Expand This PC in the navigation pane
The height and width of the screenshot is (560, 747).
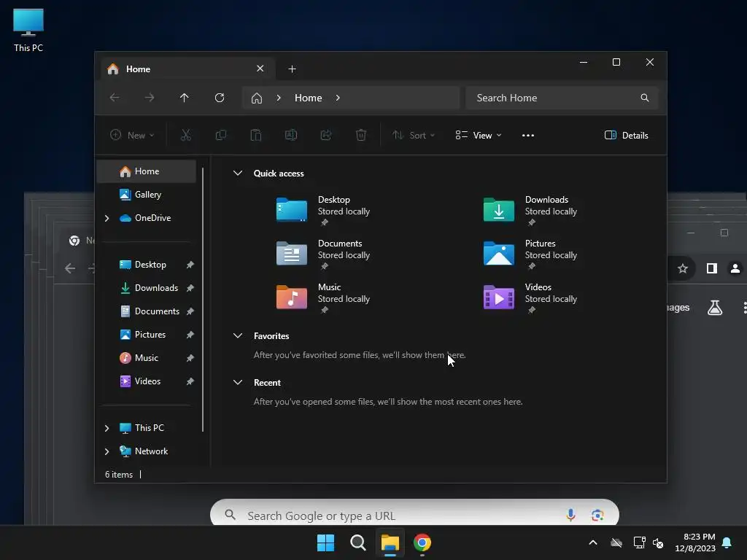click(x=107, y=428)
